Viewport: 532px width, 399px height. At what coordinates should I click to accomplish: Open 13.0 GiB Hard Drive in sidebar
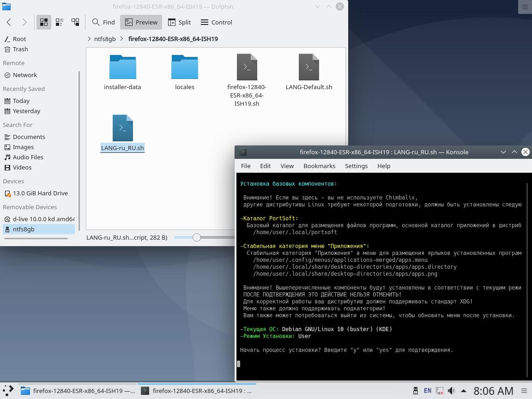click(40, 193)
